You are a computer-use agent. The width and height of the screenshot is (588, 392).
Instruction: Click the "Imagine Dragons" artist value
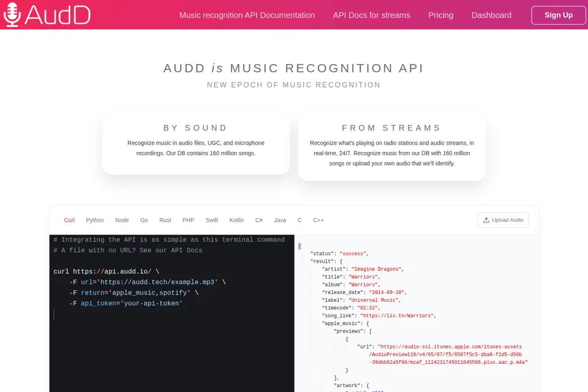(x=377, y=269)
